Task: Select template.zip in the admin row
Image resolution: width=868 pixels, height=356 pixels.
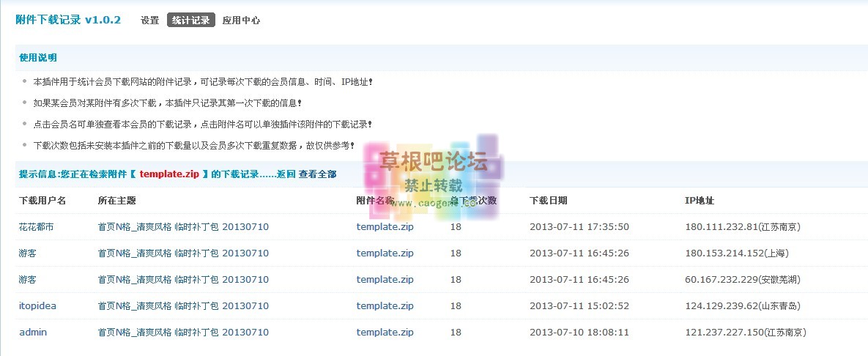Action: click(x=385, y=333)
